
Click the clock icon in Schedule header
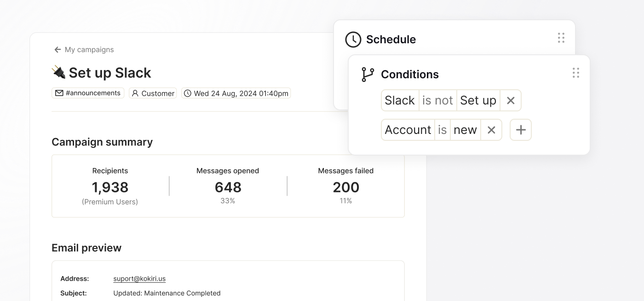click(353, 40)
